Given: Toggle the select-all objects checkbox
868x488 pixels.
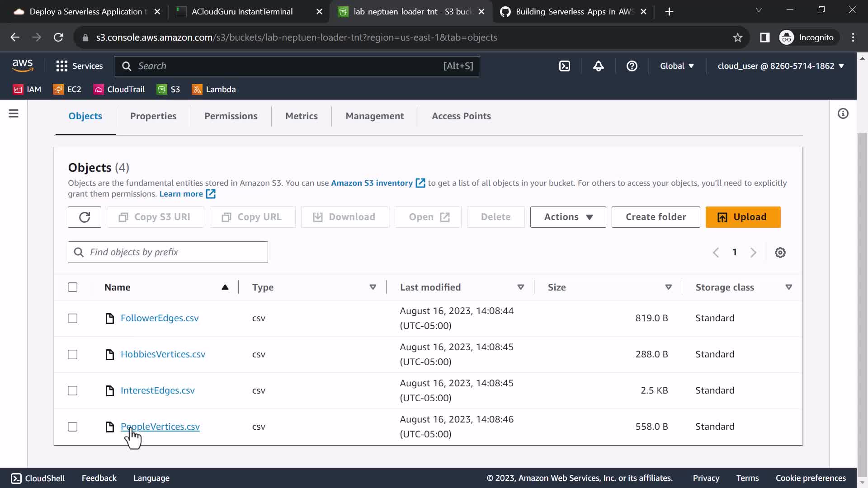Looking at the screenshot, I should click(73, 287).
